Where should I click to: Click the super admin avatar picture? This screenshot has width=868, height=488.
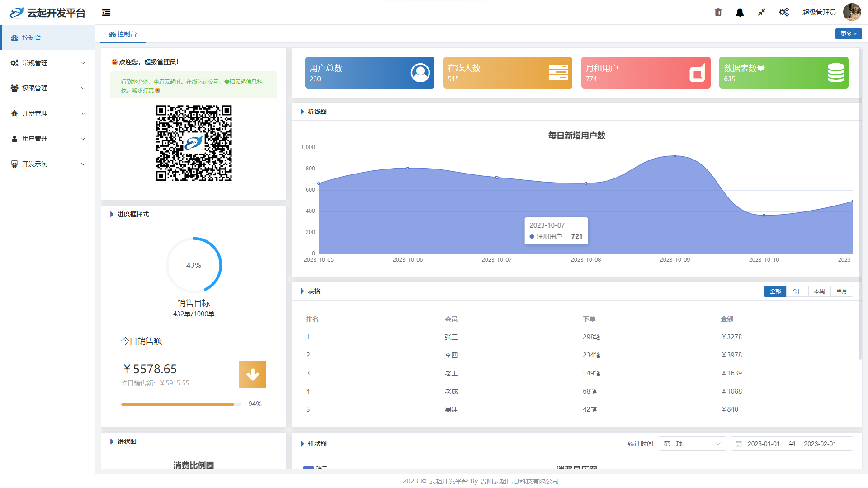(852, 12)
